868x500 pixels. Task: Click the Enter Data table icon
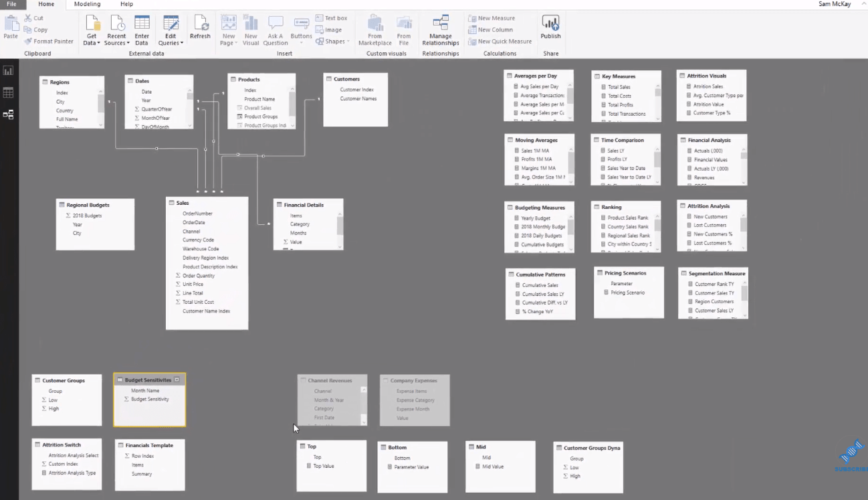pos(142,23)
